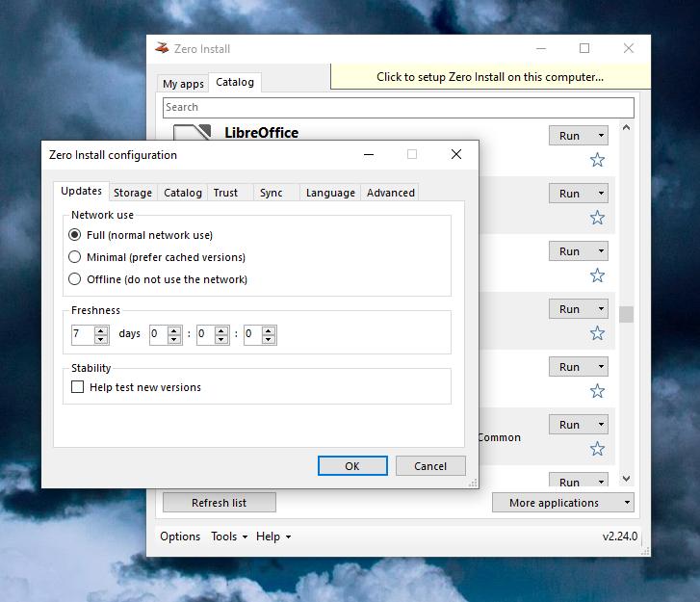Switch to the Storage tab
700x602 pixels.
pos(133,193)
